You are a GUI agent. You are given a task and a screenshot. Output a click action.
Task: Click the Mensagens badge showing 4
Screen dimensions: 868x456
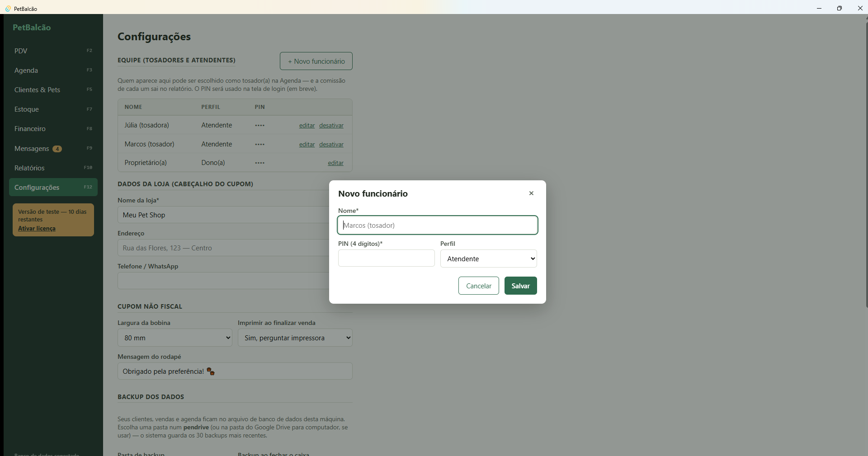[x=57, y=149]
